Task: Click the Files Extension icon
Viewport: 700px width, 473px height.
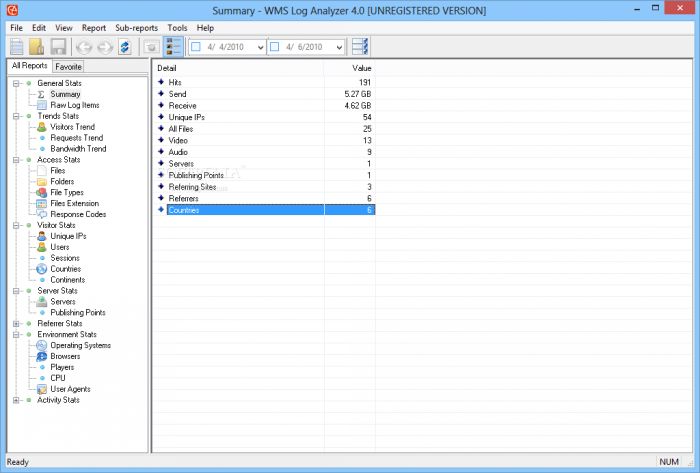Action: pyautogui.click(x=42, y=203)
